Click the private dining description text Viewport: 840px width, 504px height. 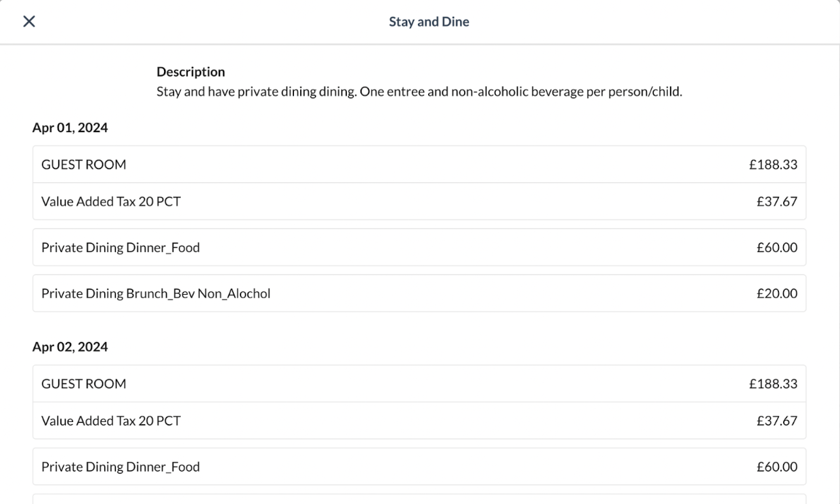coord(419,91)
